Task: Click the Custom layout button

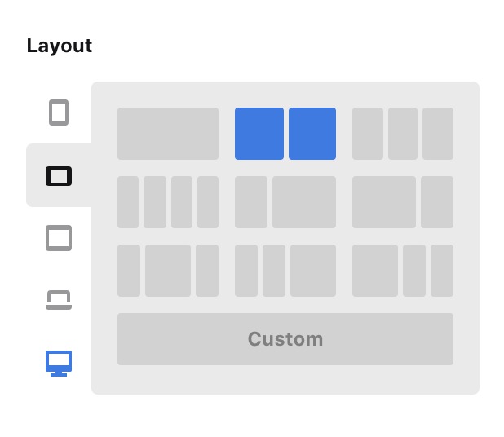Action: coord(285,339)
